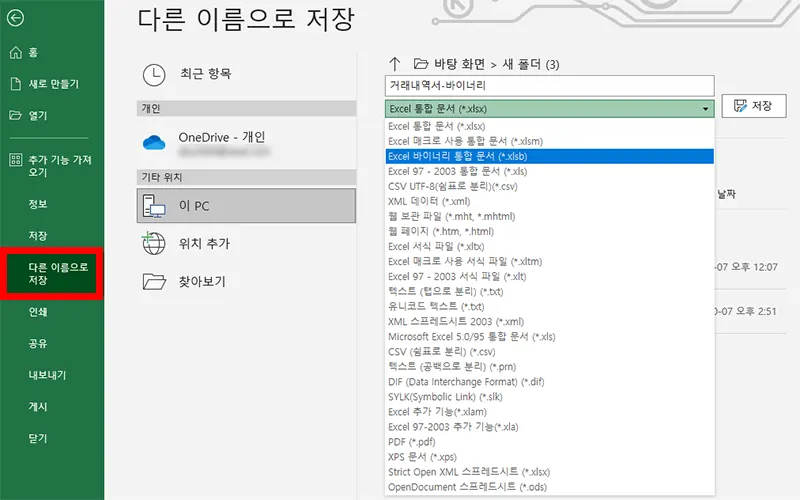
Task: Click the 날짜 column header
Action: tap(727, 194)
